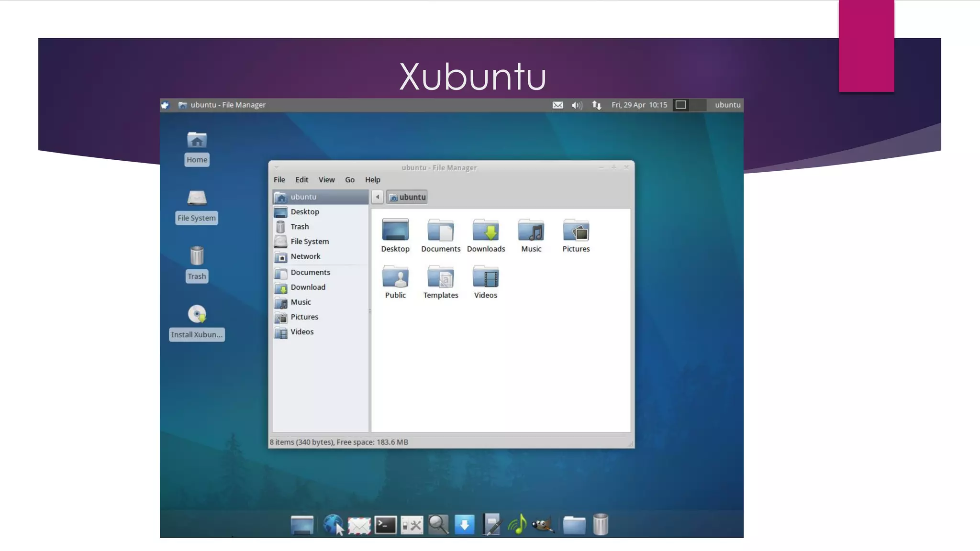Open the File menu in File Manager
Image resolution: width=980 pixels, height=551 pixels.
279,180
